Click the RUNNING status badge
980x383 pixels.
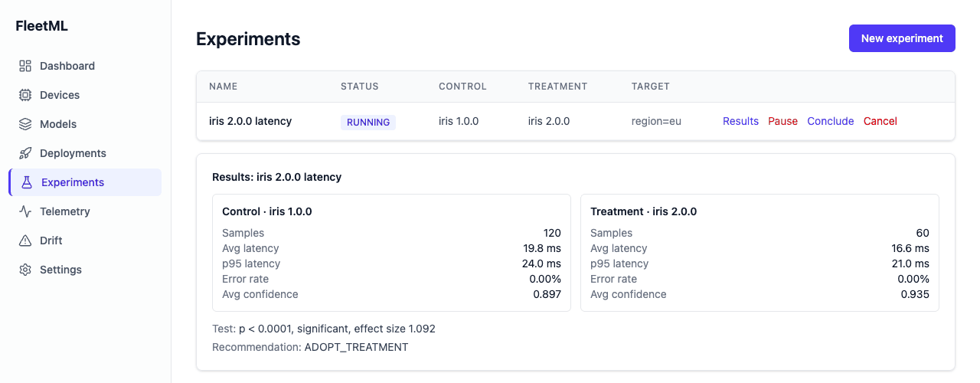tap(368, 122)
